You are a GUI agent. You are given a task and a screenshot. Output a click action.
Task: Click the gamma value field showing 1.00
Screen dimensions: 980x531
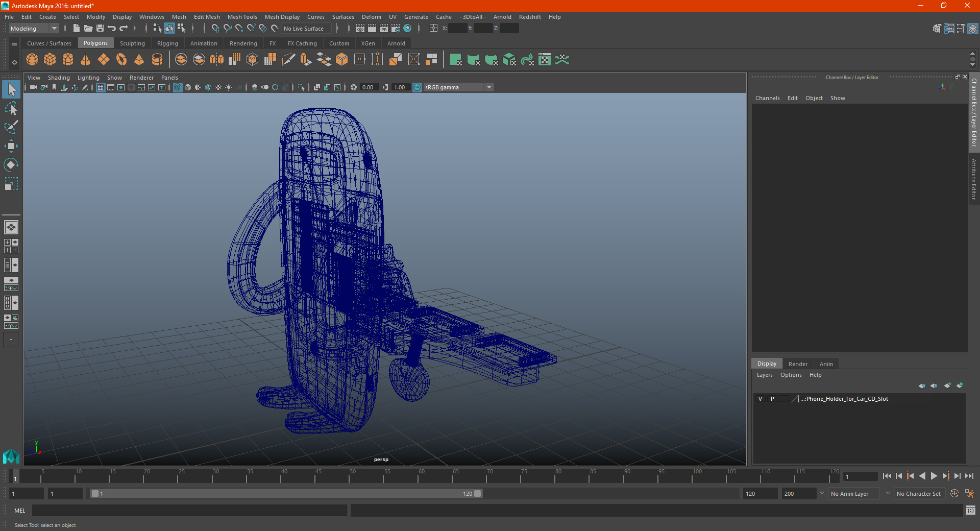[400, 87]
